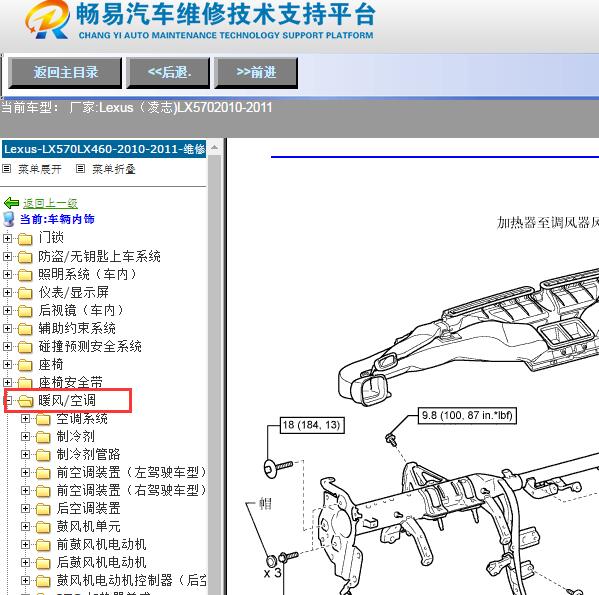Click the 返回主目录 button
Image resolution: width=599 pixels, height=595 pixels.
pyautogui.click(x=65, y=73)
